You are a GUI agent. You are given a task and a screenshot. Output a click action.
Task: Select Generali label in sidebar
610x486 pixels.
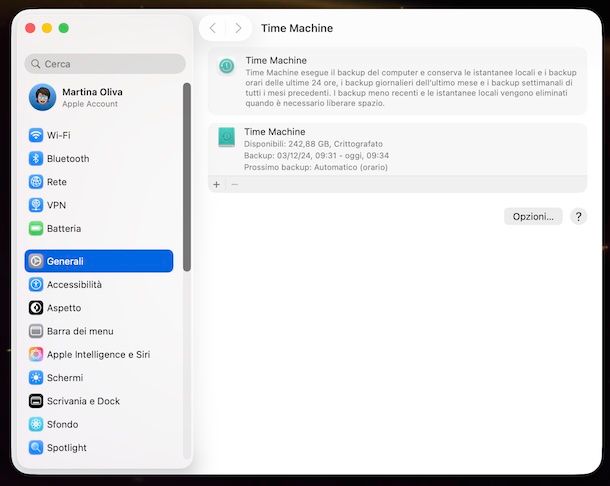(x=65, y=261)
